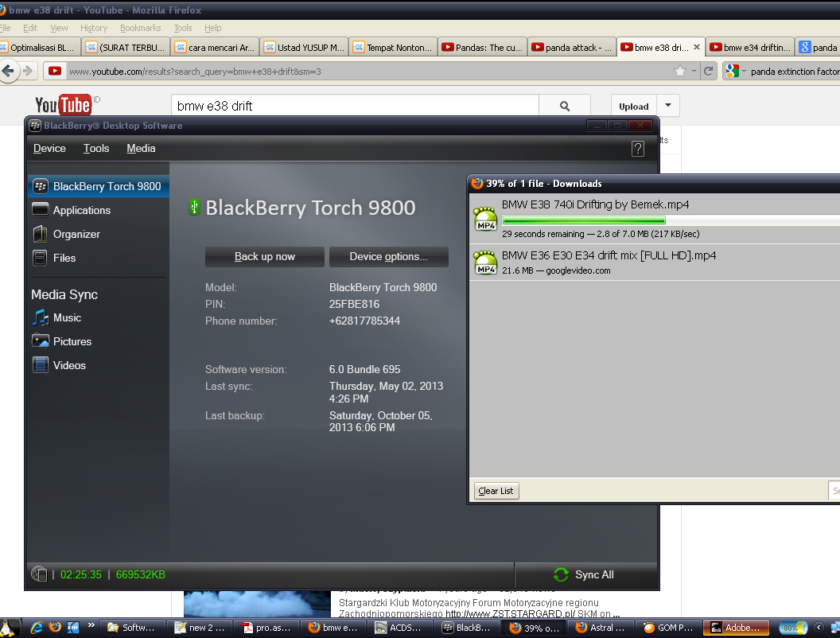The width and height of the screenshot is (840, 638).
Task: Click Sync All button
Action: click(584, 575)
